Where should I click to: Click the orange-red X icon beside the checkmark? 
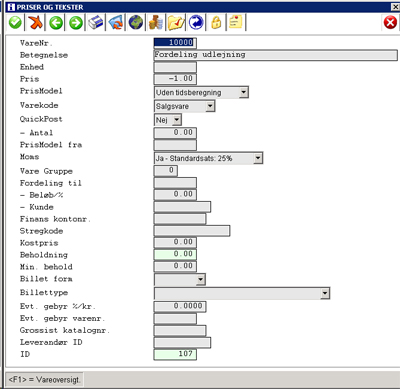click(35, 23)
